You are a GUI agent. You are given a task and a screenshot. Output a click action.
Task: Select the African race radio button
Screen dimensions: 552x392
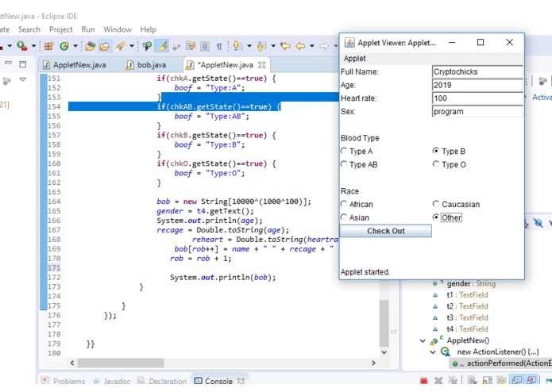(344, 204)
